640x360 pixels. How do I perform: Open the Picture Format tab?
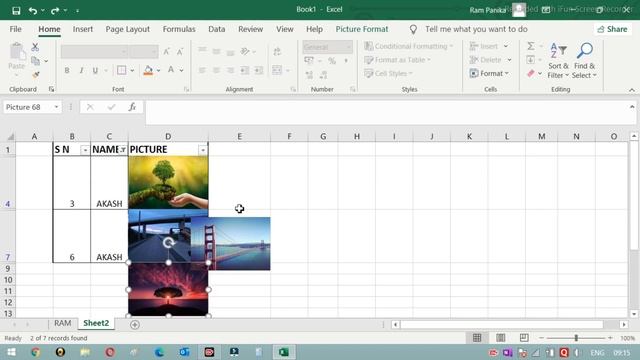(x=362, y=29)
